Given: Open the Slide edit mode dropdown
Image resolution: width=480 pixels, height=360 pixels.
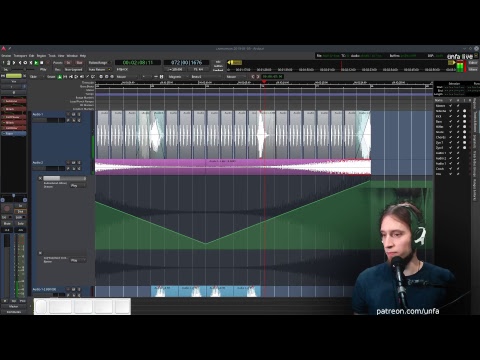Looking at the screenshot, I should pyautogui.click(x=37, y=77).
